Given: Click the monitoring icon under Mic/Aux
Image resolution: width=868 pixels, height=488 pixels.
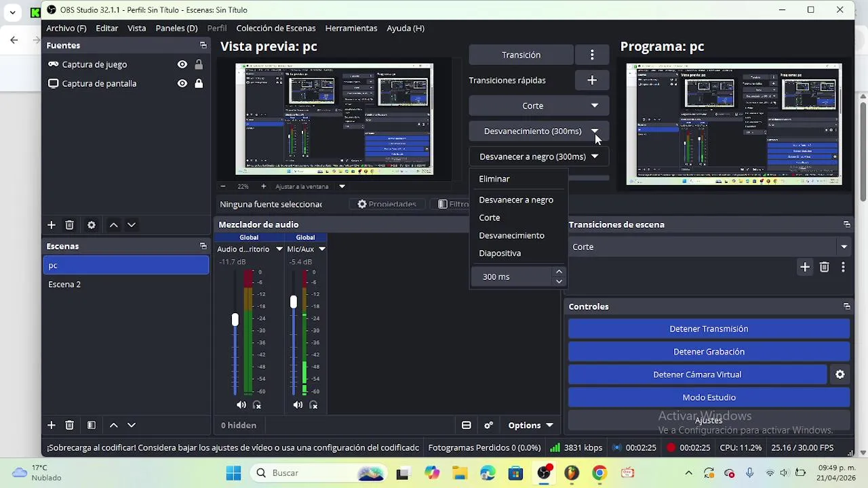Looking at the screenshot, I should pos(313,405).
